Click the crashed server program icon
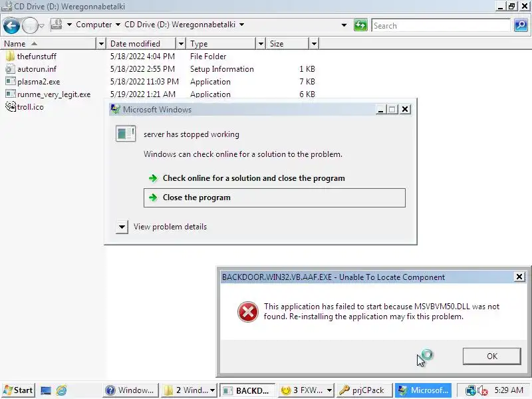This screenshot has height=399, width=532. 126,134
